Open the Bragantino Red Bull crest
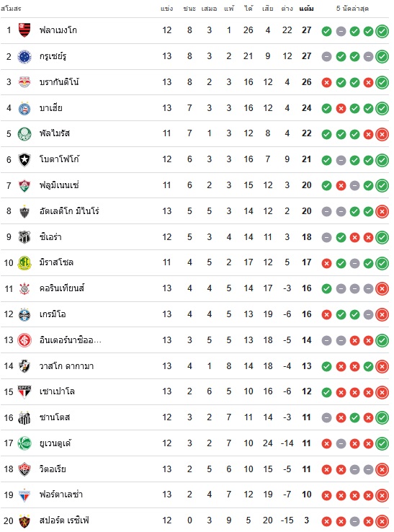The width and height of the screenshot is (394, 532). 24,82
